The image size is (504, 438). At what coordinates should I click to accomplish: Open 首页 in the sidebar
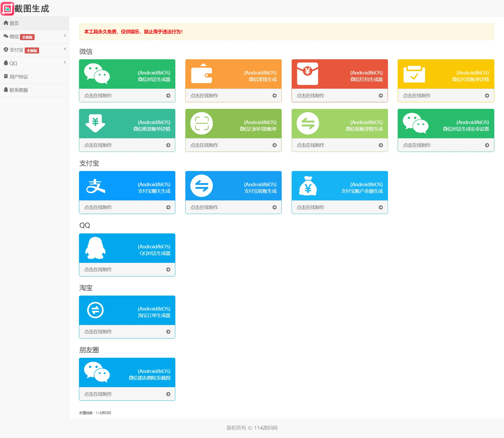tap(14, 23)
